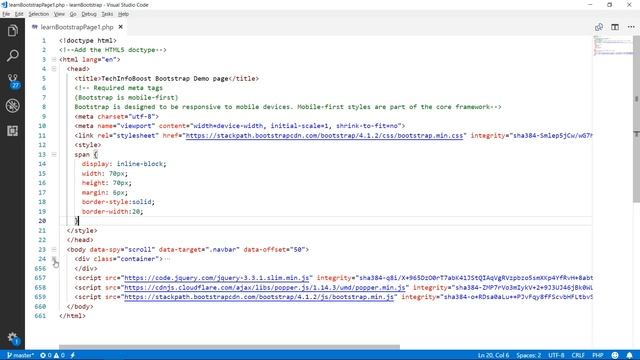
Task: Click the '<!doctype html>' line
Action: coord(88,40)
